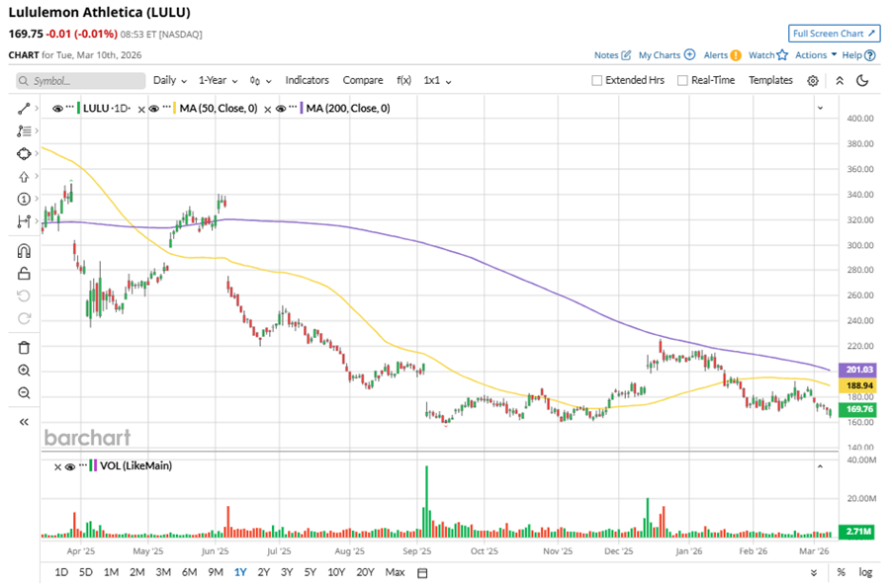This screenshot has height=588, width=892.
Task: Select the 10Y time range
Action: (x=336, y=572)
